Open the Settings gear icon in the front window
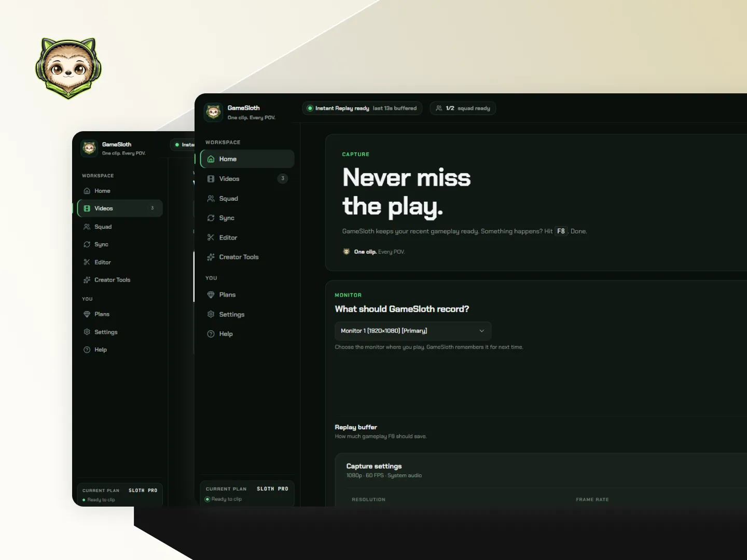This screenshot has width=747, height=560. coord(211,314)
